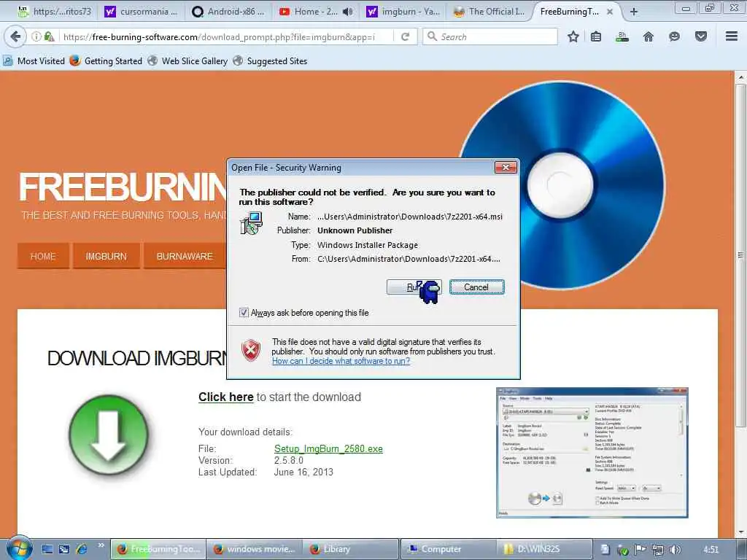747x560 pixels.
Task: Click the installer package icon in dialog
Action: (251, 223)
